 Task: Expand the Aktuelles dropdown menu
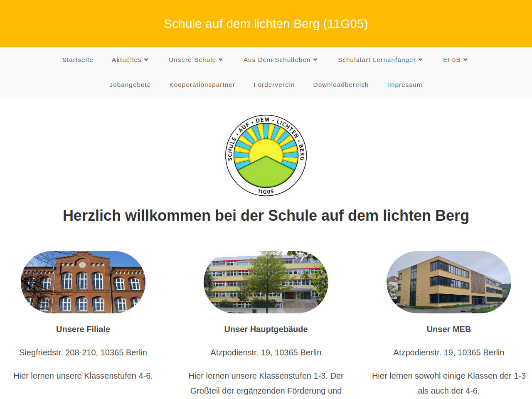(130, 60)
